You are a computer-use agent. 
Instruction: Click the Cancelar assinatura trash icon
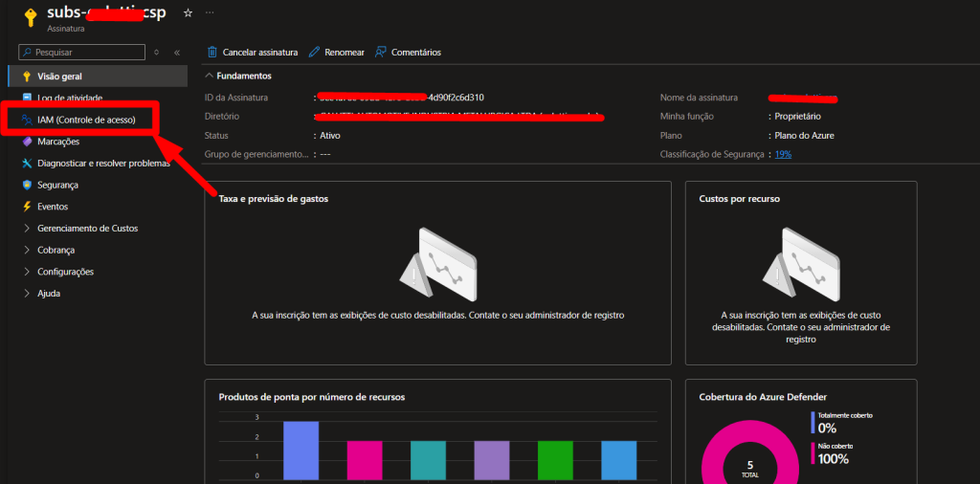212,52
